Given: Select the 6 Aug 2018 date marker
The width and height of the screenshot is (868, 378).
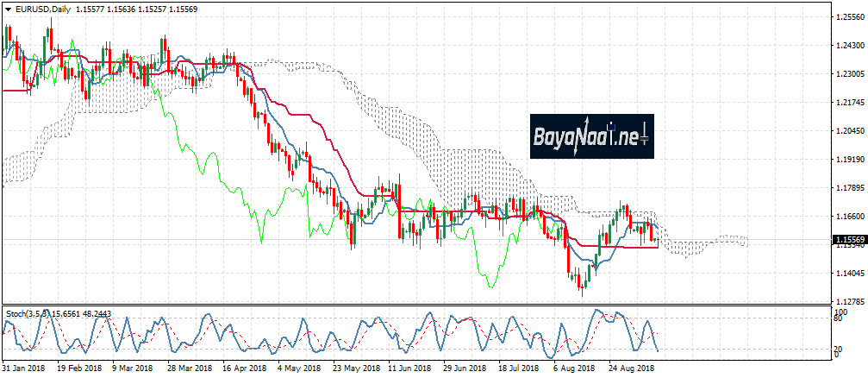Looking at the screenshot, I should click(x=575, y=367).
